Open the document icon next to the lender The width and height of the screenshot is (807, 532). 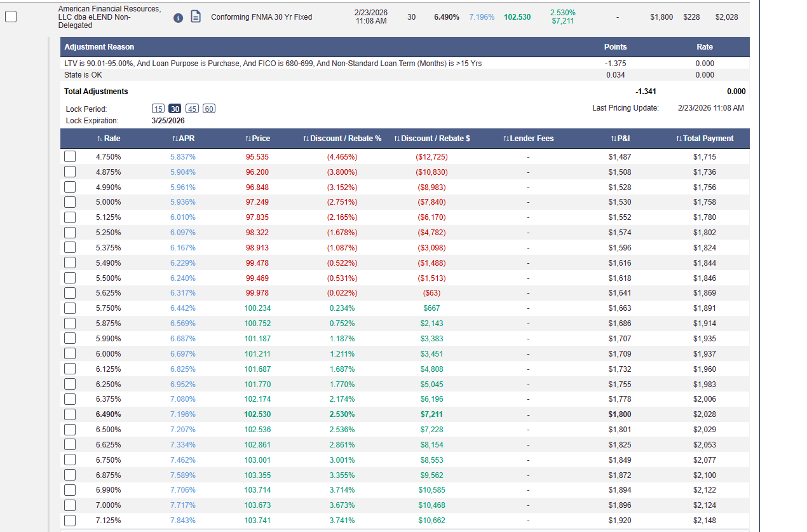(196, 17)
